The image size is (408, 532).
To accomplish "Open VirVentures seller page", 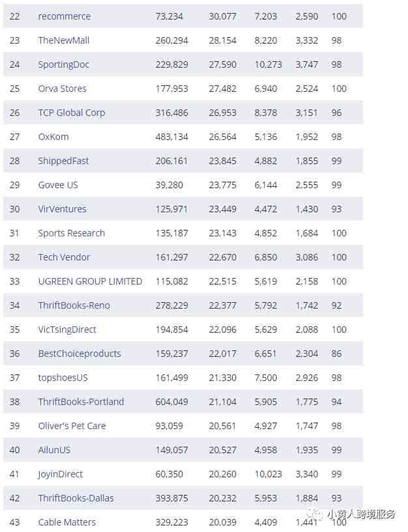I will tap(62, 209).
